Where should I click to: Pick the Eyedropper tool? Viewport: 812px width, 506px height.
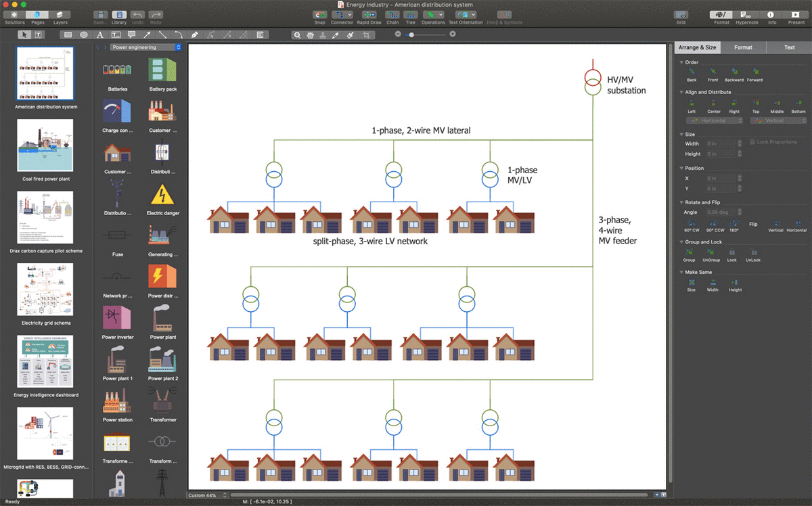point(335,34)
